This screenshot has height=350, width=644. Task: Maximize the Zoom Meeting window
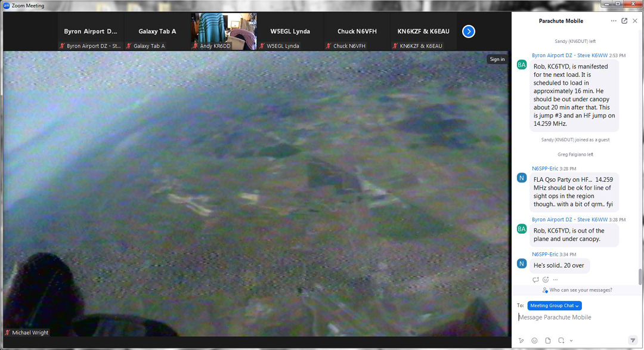(618, 4)
